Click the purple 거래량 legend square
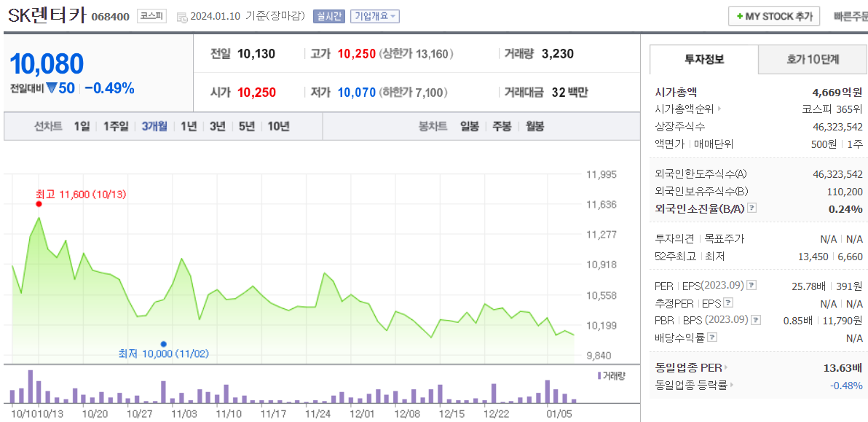 [x=599, y=375]
